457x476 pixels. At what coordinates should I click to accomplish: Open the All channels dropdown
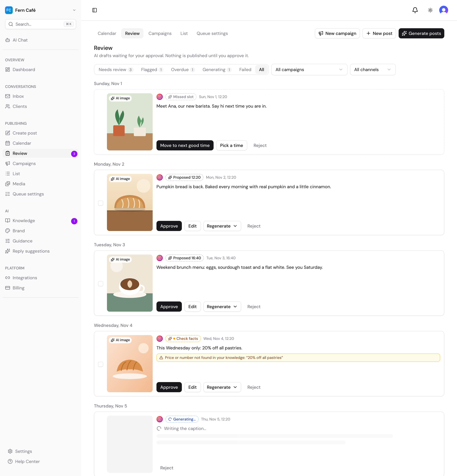[373, 70]
